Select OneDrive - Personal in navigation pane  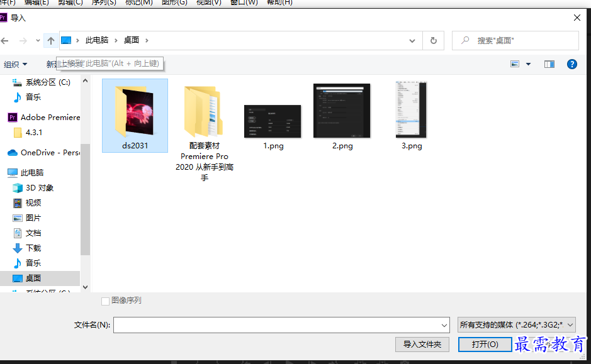43,152
